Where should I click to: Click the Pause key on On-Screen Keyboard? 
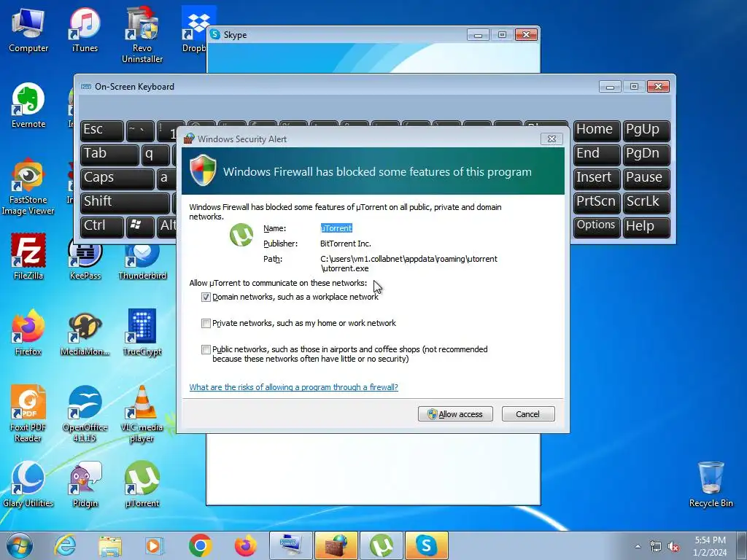coord(646,179)
